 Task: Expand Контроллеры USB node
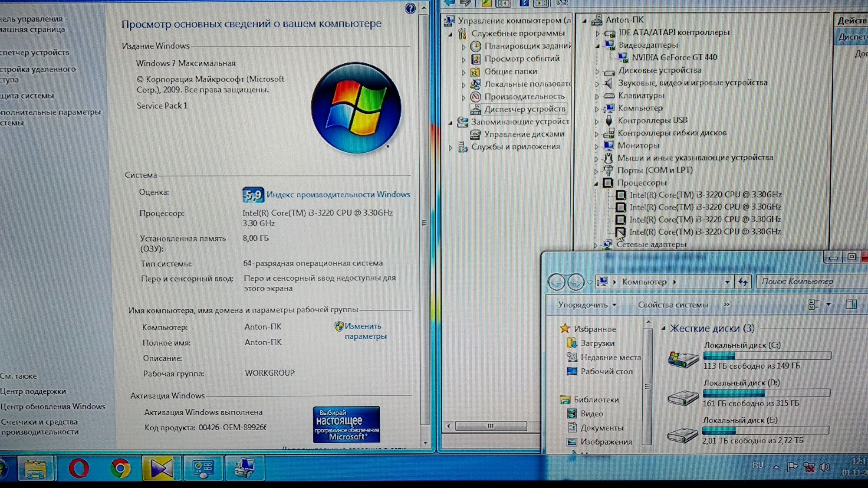point(597,121)
